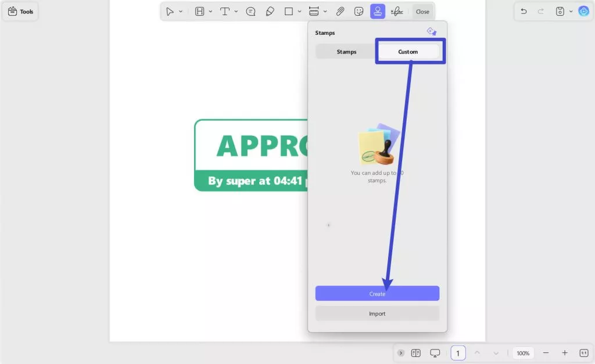595x364 pixels.
Task: Open the 100% zoom level field
Action: (523, 353)
